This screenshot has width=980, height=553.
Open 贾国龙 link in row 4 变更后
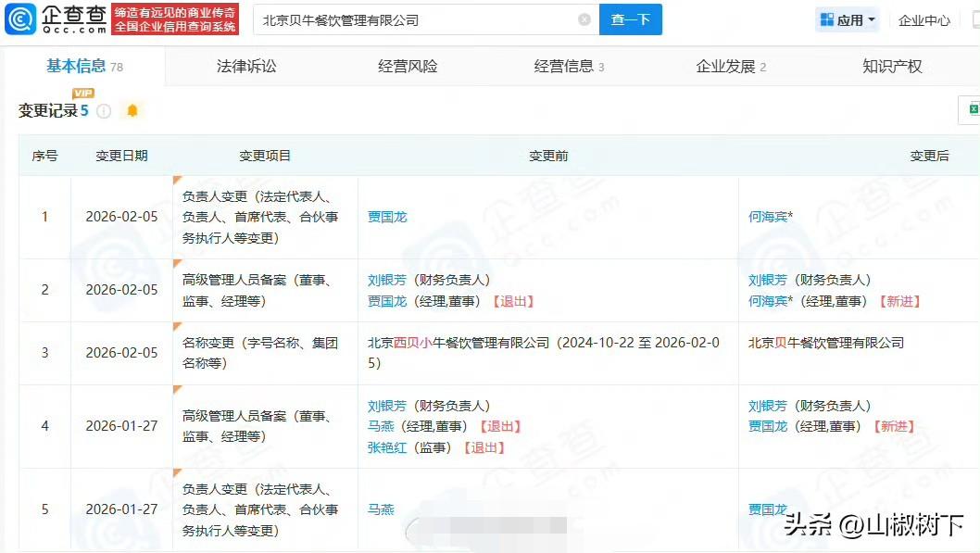[x=768, y=426]
